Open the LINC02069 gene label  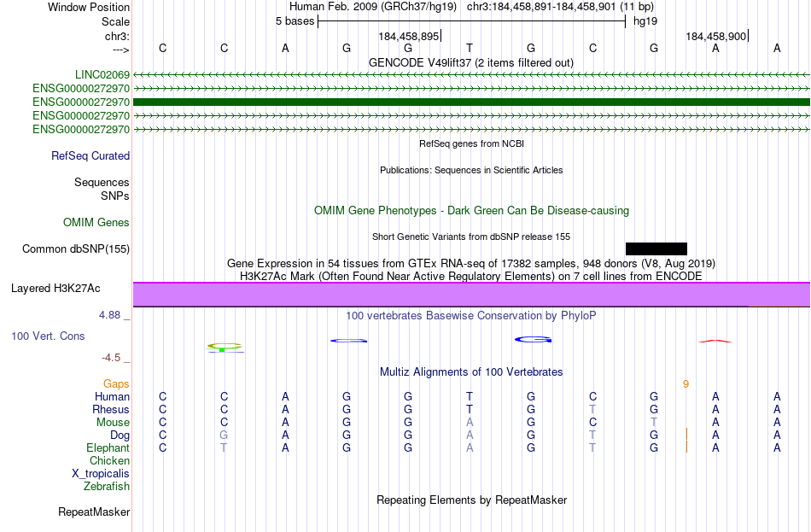tap(102, 75)
